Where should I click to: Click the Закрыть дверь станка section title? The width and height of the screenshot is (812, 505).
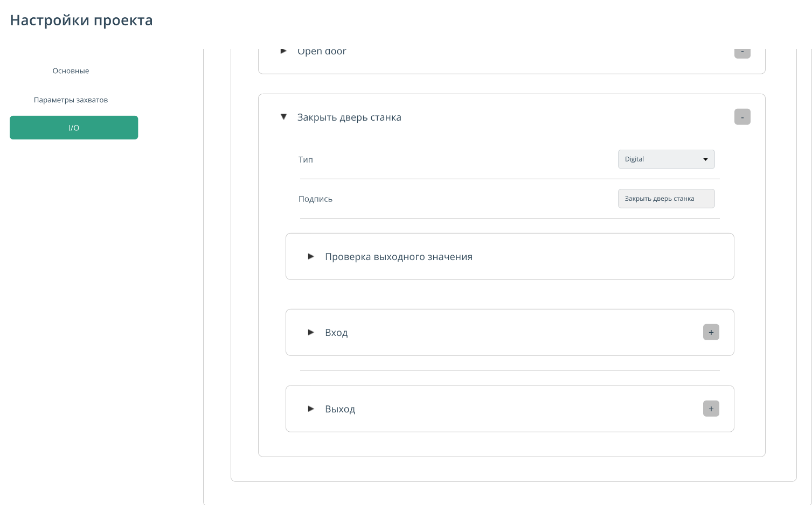(349, 117)
